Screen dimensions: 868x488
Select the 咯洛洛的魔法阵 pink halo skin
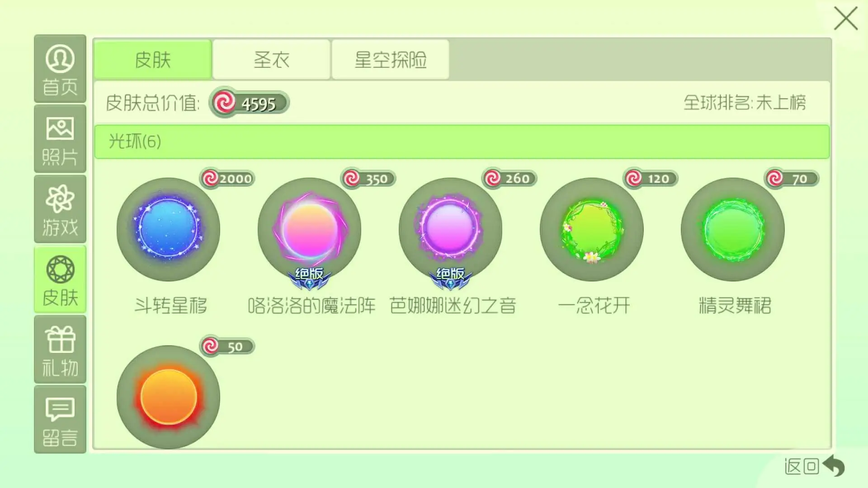click(309, 230)
